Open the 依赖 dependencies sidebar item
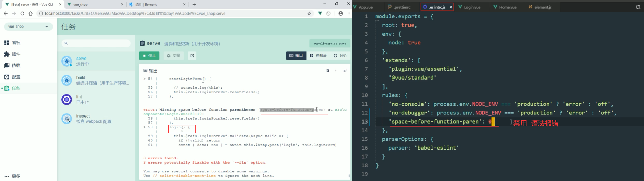This screenshot has height=181, width=644. pyautogui.click(x=12, y=66)
